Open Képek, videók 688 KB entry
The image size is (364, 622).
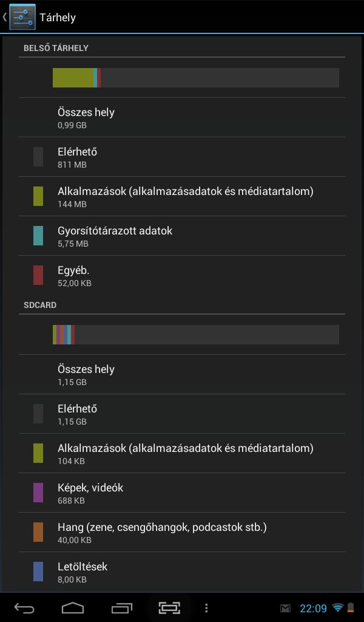182,493
